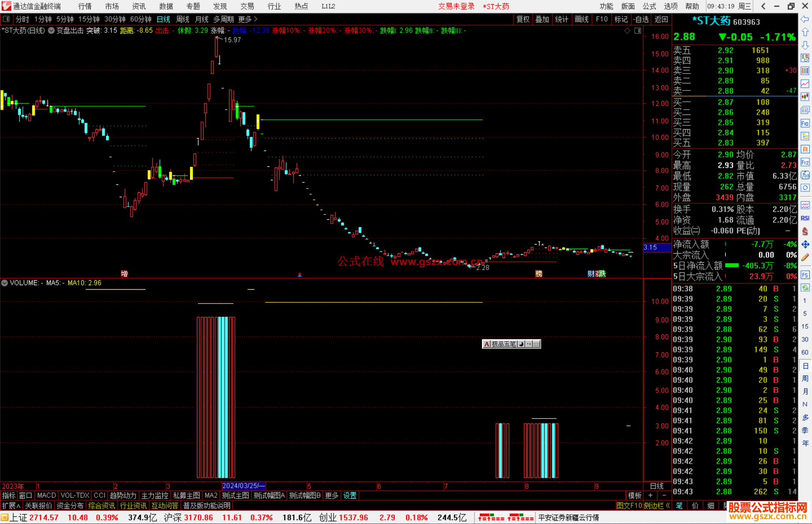Expand the 更多 periods dropdown
812x524 pixels.
[248, 19]
